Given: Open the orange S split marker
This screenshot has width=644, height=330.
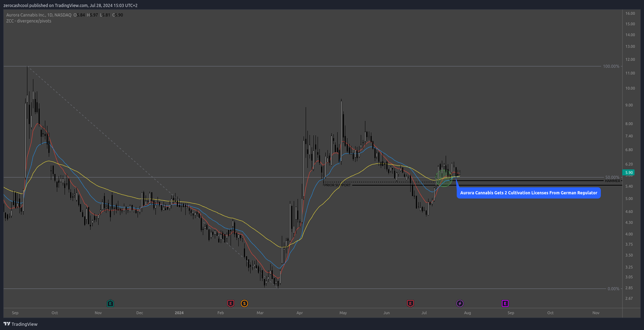Looking at the screenshot, I should click(x=244, y=303).
